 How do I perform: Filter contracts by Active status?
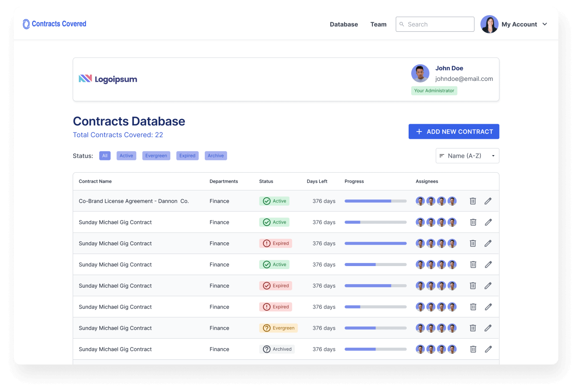[x=126, y=156]
